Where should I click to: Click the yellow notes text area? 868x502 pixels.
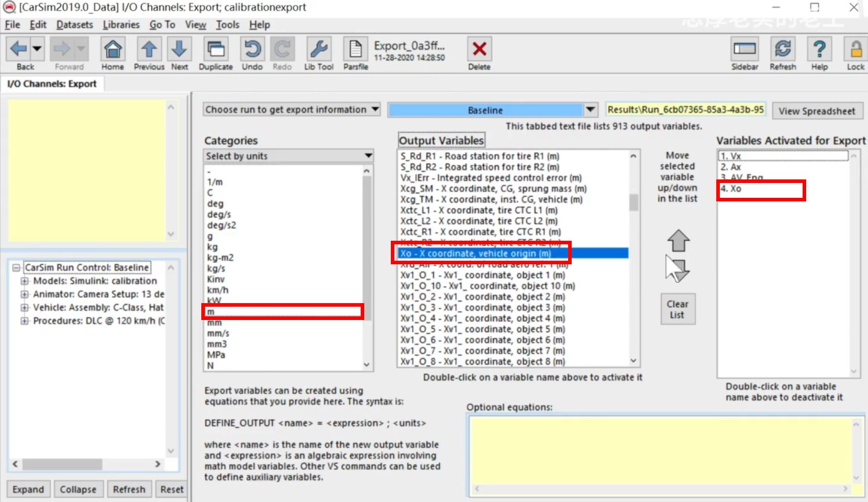(x=87, y=171)
